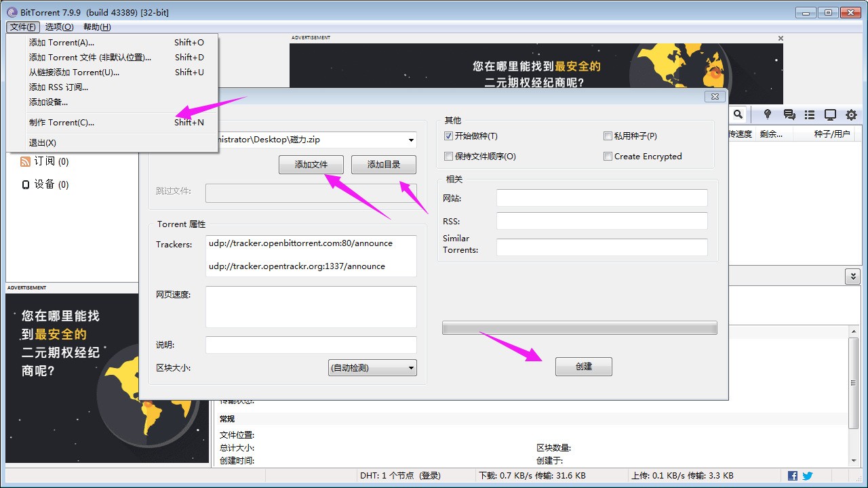The image size is (868, 488).
Task: Click the 创建 button
Action: click(x=584, y=367)
